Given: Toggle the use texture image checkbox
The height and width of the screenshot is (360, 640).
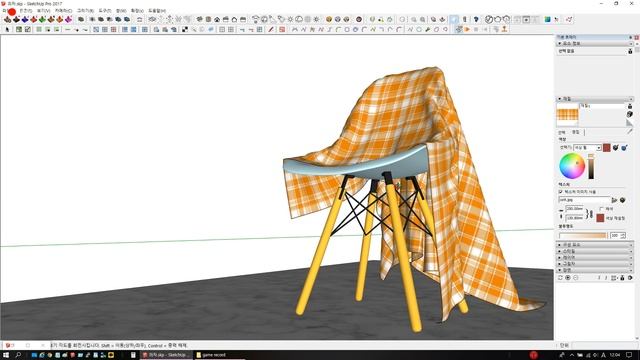Looking at the screenshot, I should [560, 191].
